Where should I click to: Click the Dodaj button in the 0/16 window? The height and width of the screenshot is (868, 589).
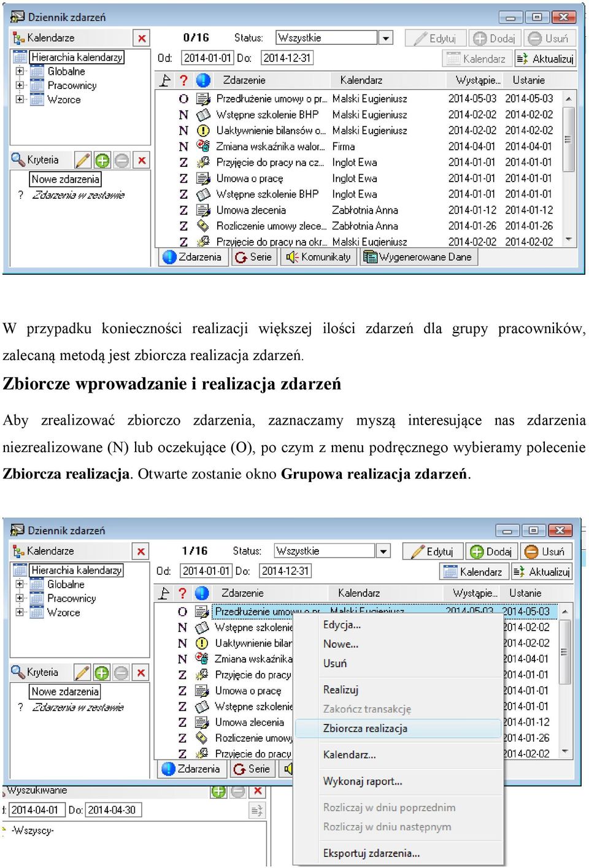(495, 38)
